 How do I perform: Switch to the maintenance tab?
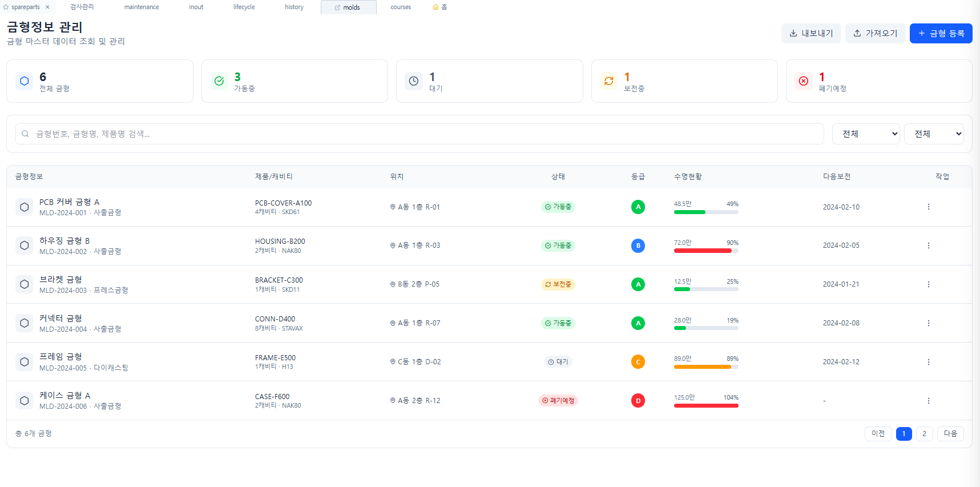(142, 7)
